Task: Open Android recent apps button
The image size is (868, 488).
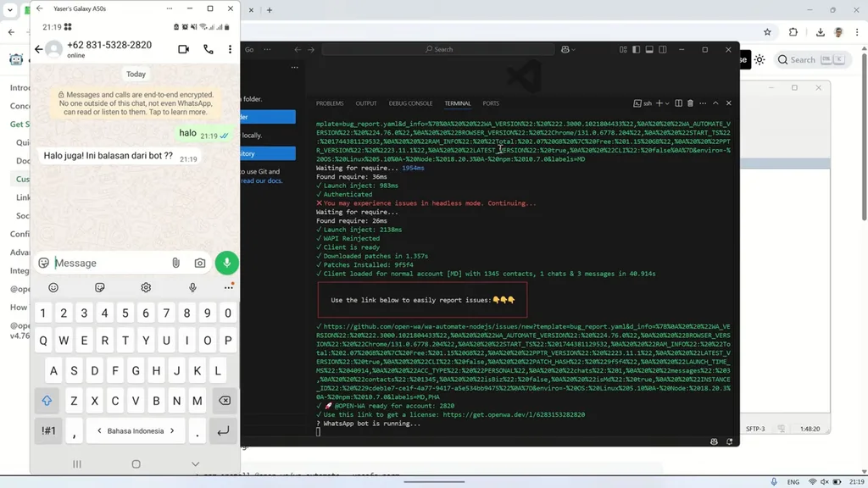Action: tap(77, 463)
